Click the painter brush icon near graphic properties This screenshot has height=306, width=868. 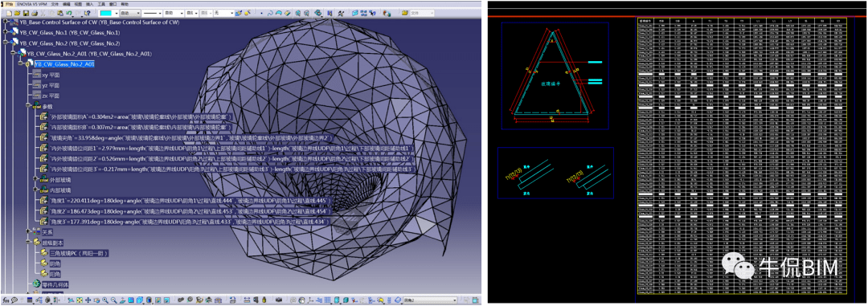(x=238, y=13)
